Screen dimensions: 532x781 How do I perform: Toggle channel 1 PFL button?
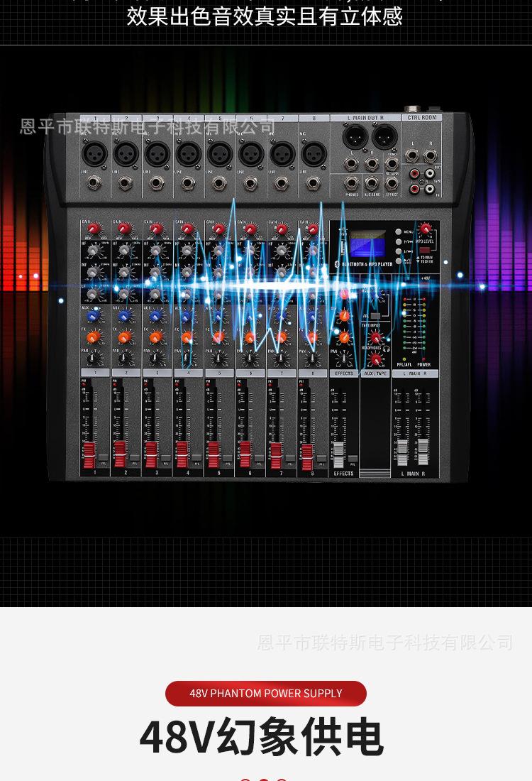[x=103, y=459]
